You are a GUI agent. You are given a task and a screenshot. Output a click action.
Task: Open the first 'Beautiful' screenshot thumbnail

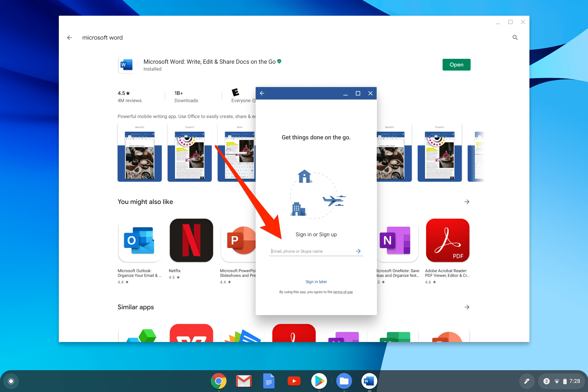[139, 152]
